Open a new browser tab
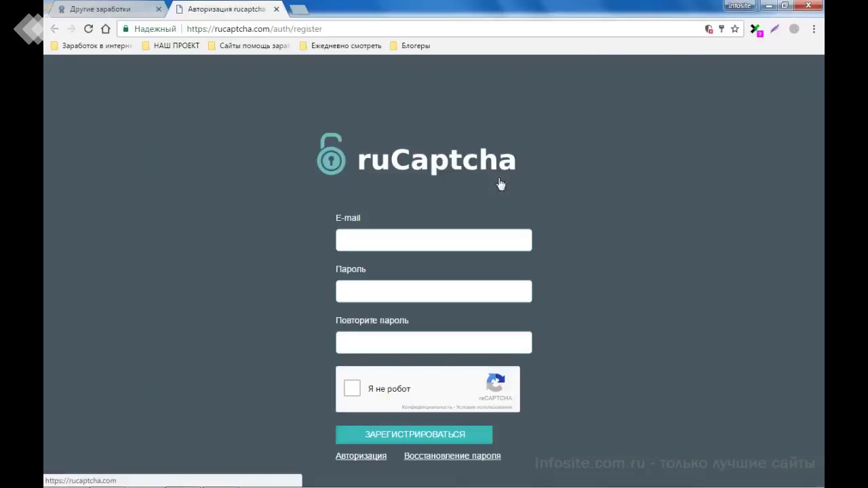 pyautogui.click(x=298, y=9)
